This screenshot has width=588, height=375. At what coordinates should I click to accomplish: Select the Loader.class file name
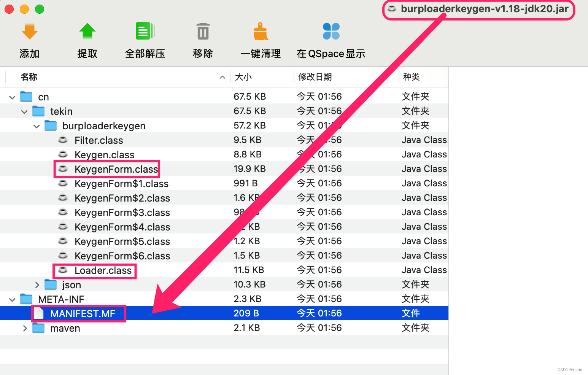pos(103,270)
